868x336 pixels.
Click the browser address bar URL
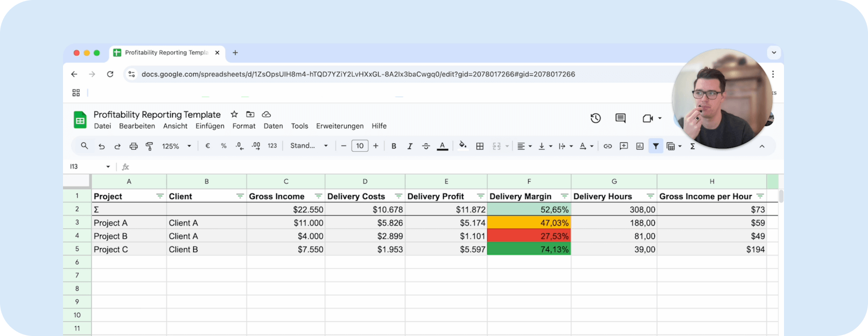[358, 74]
